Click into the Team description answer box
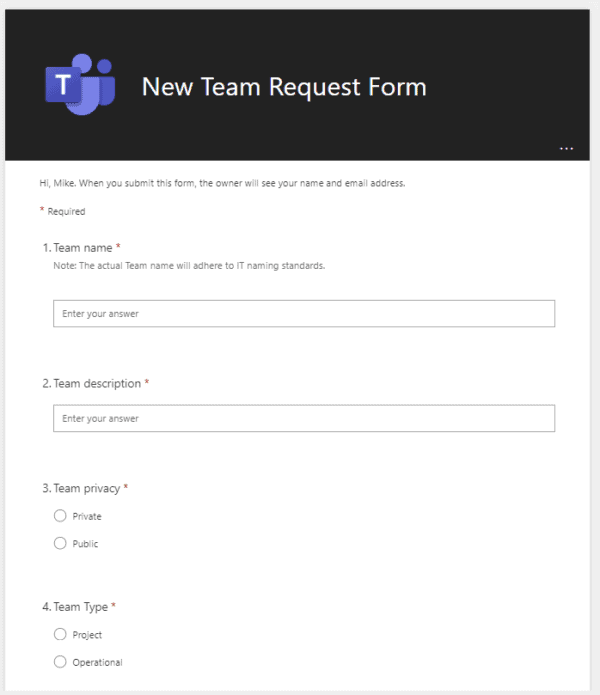This screenshot has width=600, height=695. (x=303, y=418)
